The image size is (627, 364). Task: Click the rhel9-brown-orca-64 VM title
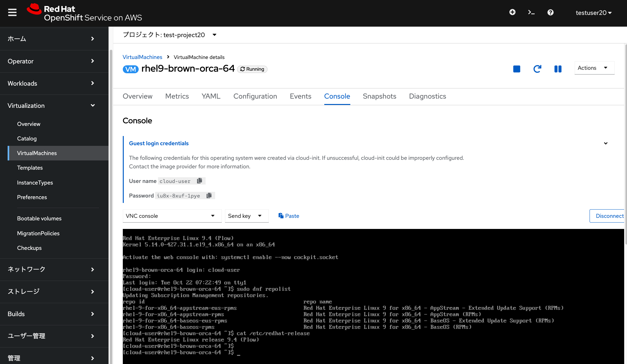click(x=188, y=68)
